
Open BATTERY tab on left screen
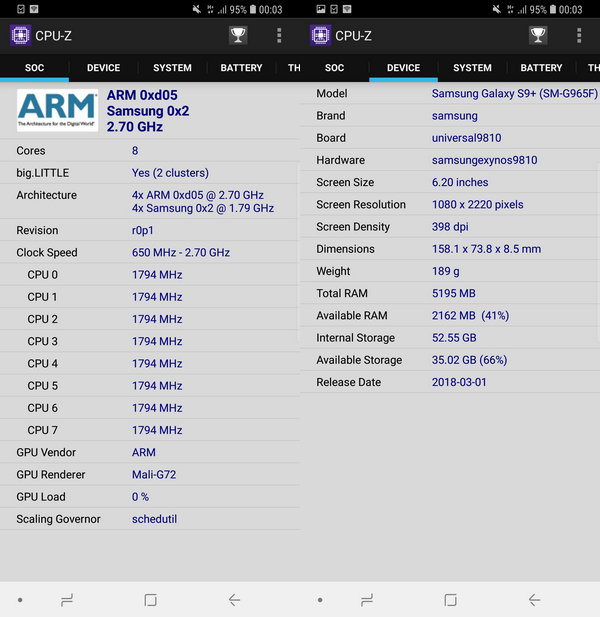pyautogui.click(x=241, y=68)
